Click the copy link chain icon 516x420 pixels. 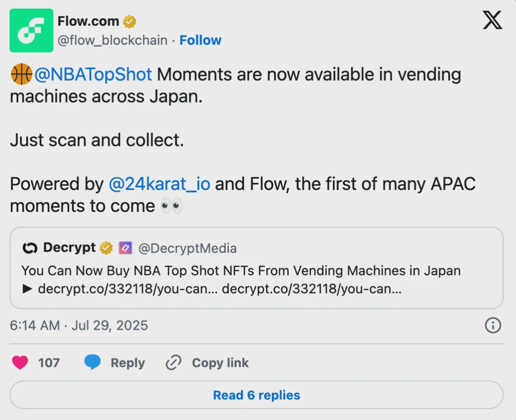click(x=173, y=363)
